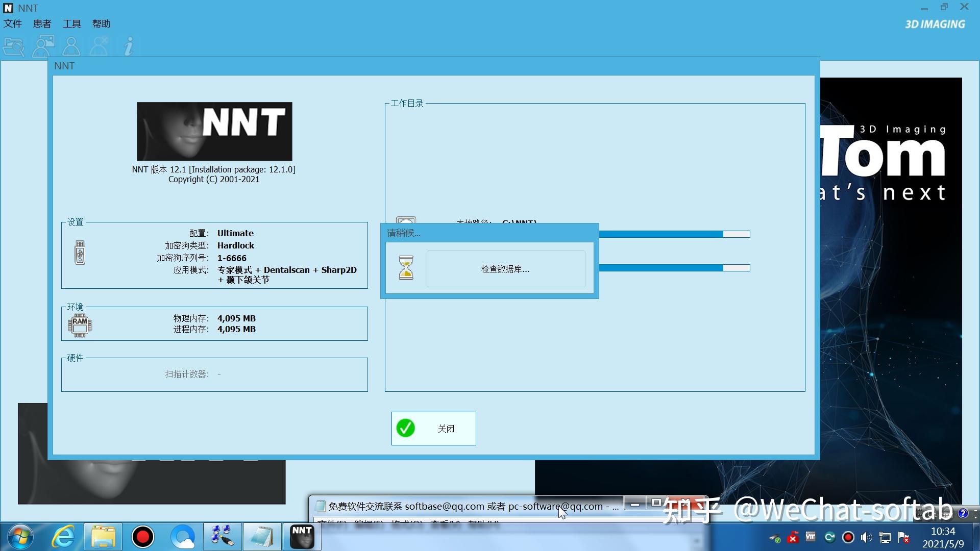Click the Windows Start button
The height and width of the screenshot is (551, 980).
[20, 537]
